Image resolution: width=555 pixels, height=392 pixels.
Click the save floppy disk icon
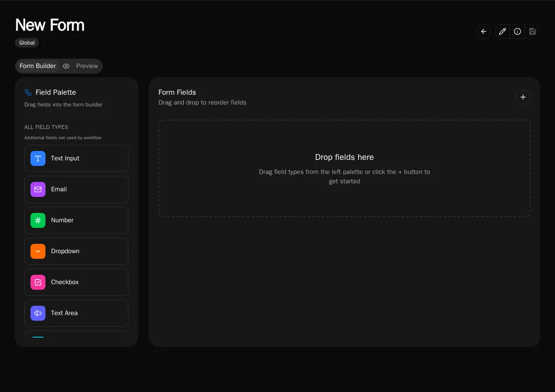pos(532,31)
